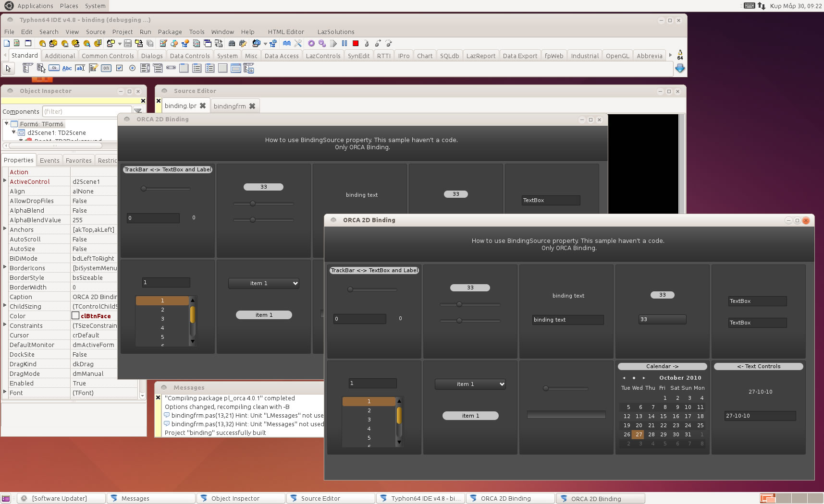Viewport: 824px width, 504px height.
Task: Click the Step Into debugger icon
Action: 367,43
